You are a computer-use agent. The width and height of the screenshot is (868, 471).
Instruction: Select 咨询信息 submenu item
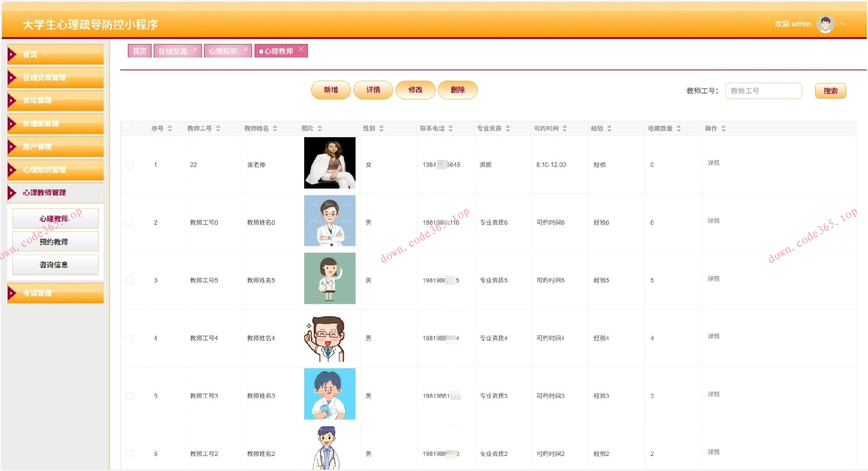pos(55,265)
